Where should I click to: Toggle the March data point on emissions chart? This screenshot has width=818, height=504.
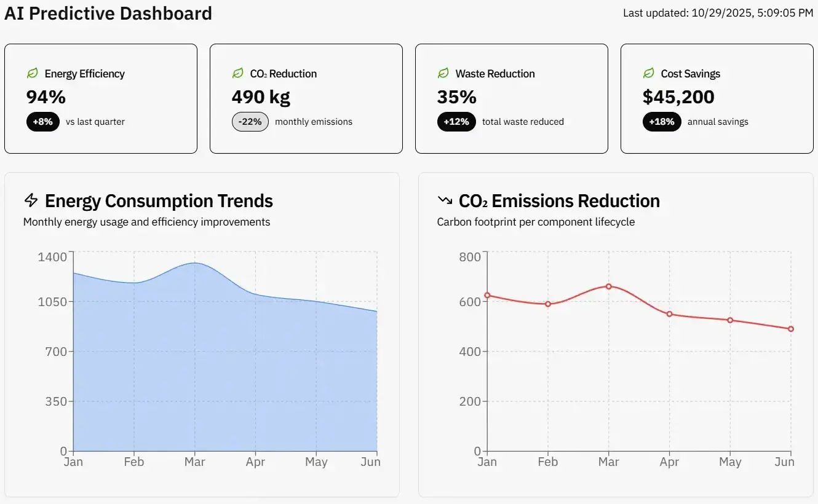tap(609, 286)
